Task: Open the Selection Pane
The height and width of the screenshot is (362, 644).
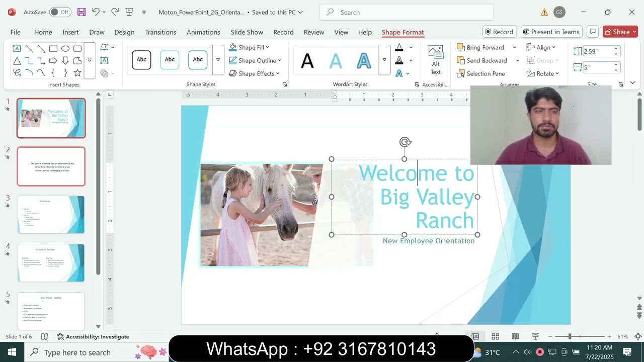Action: [480, 73]
